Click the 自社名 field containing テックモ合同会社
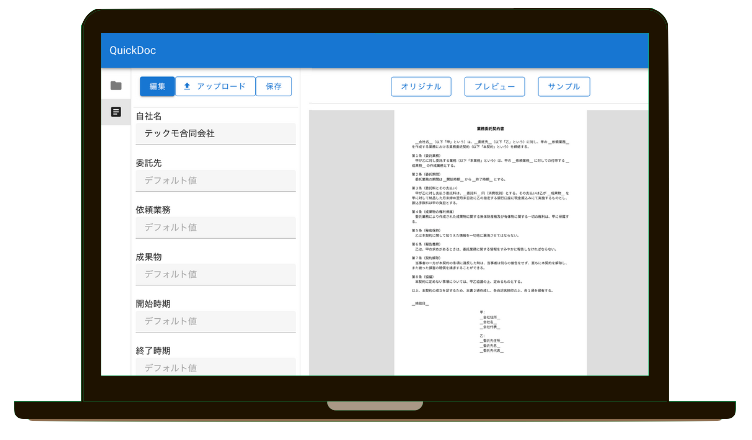 [x=215, y=134]
